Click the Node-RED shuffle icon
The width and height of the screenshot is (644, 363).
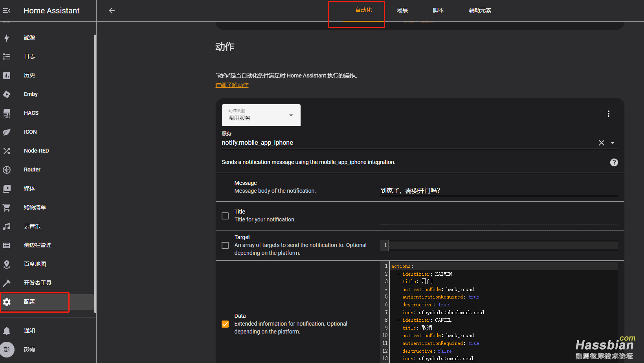coord(7,151)
